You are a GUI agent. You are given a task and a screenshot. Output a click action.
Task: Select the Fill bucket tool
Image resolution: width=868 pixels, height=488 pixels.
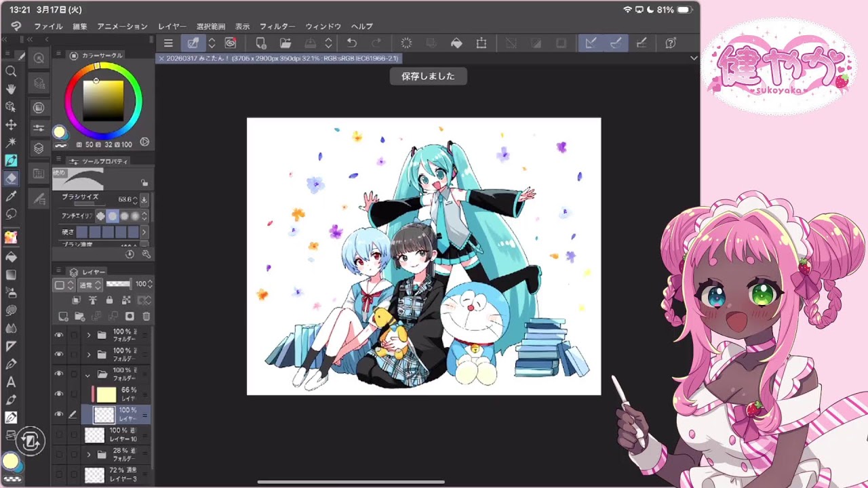pos(11,258)
